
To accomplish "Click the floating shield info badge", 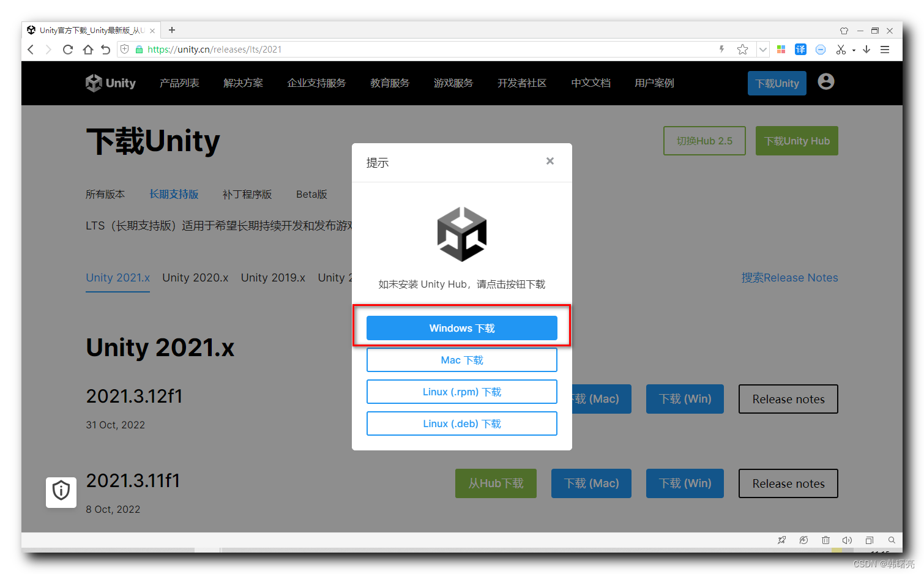I will click(61, 492).
